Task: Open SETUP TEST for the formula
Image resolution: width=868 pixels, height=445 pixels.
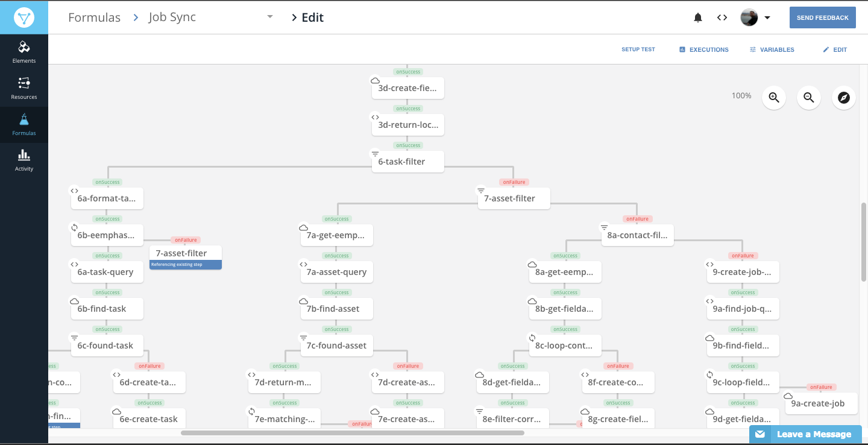Action: (638, 49)
